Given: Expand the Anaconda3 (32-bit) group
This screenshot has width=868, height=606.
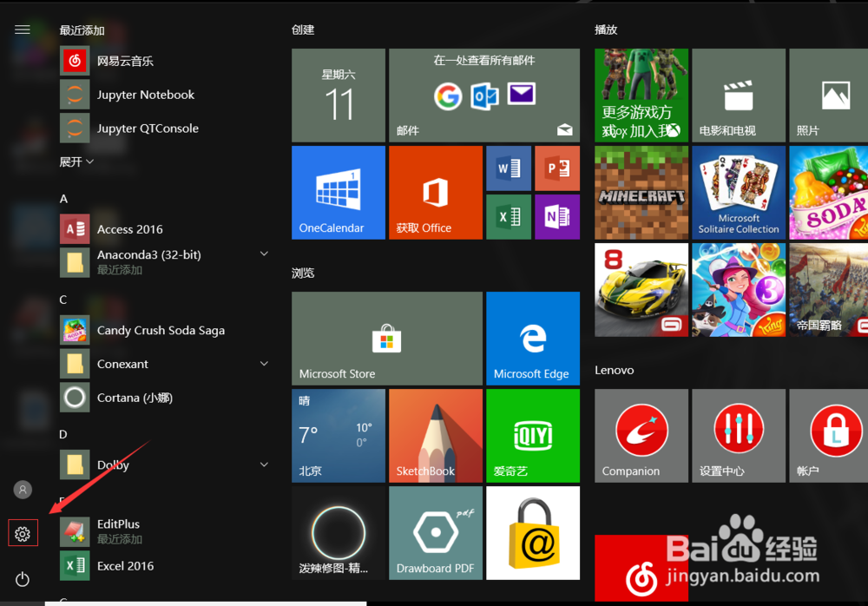Looking at the screenshot, I should [264, 254].
